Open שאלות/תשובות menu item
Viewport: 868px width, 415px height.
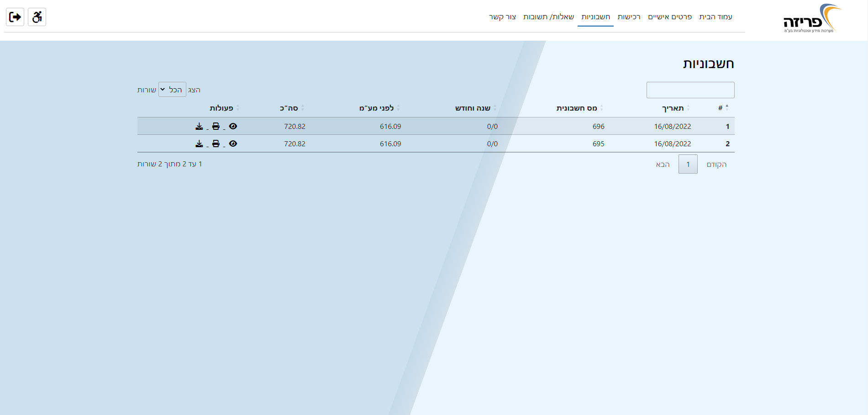click(x=548, y=17)
